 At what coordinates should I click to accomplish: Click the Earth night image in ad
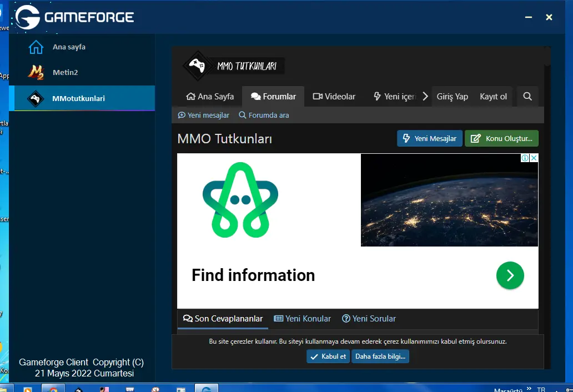449,200
